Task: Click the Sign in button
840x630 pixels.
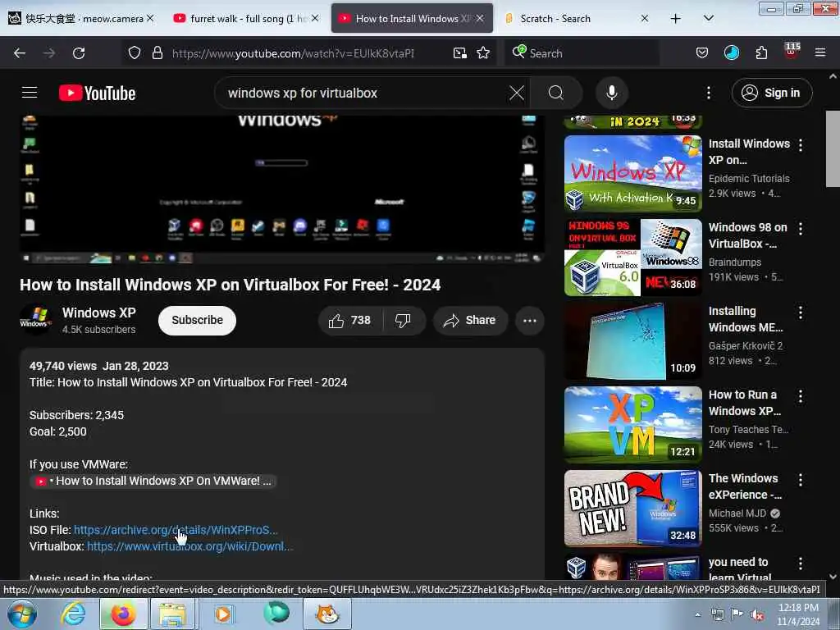Action: pyautogui.click(x=771, y=94)
